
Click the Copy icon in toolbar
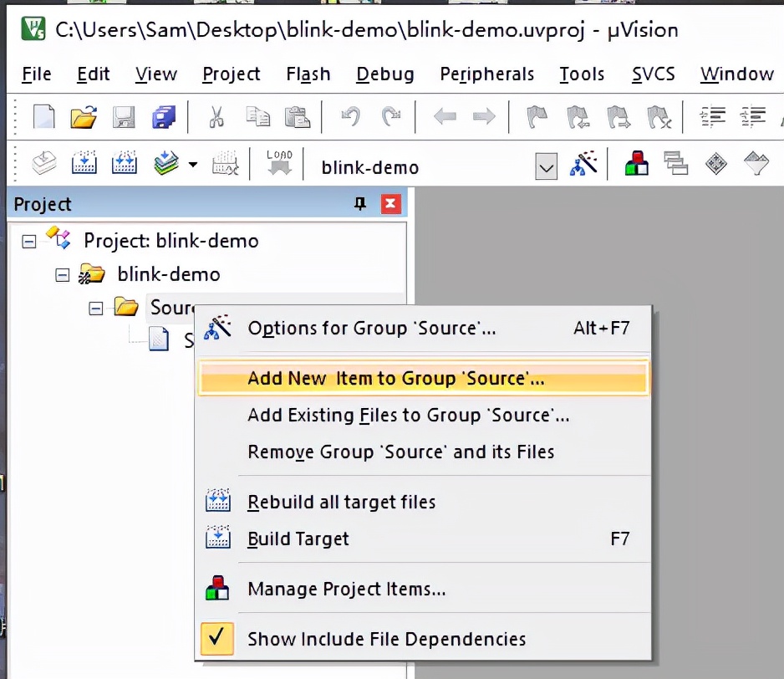[258, 116]
